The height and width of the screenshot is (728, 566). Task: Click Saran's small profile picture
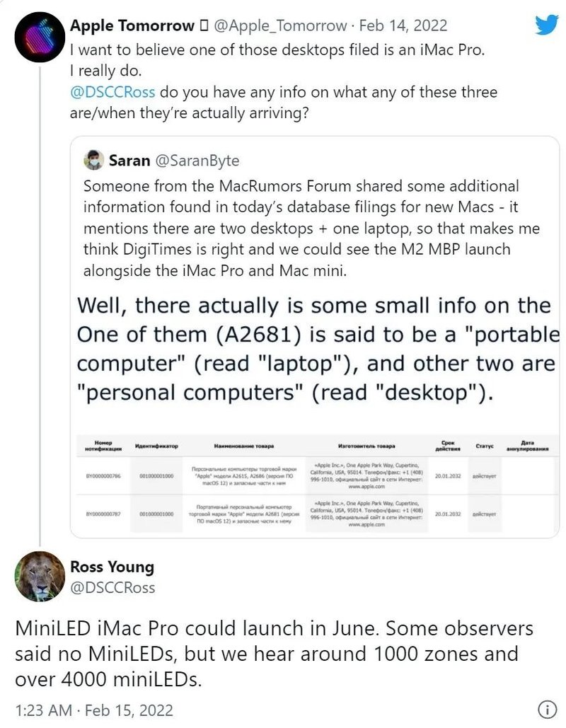coord(93,160)
